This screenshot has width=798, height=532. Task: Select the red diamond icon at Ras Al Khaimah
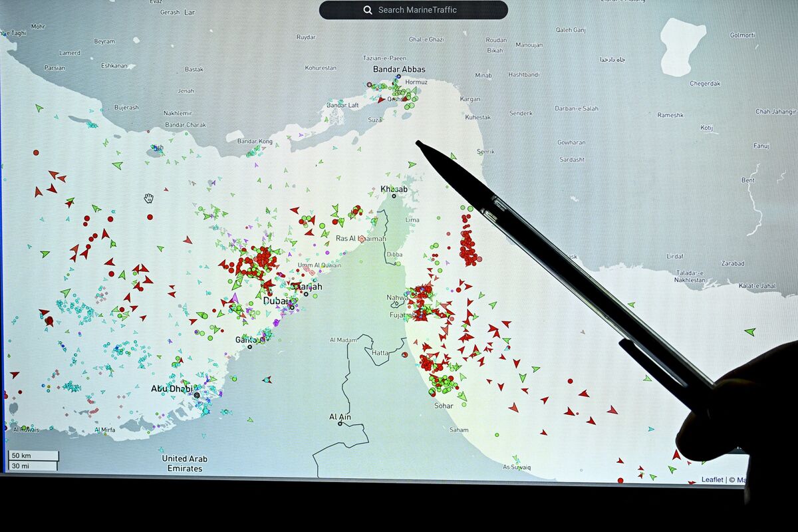(x=361, y=238)
